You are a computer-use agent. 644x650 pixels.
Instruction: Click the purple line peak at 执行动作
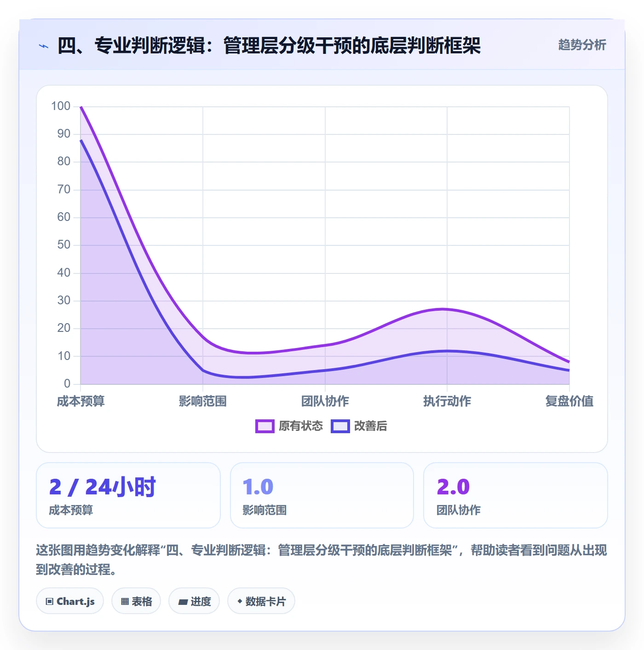[447, 309]
